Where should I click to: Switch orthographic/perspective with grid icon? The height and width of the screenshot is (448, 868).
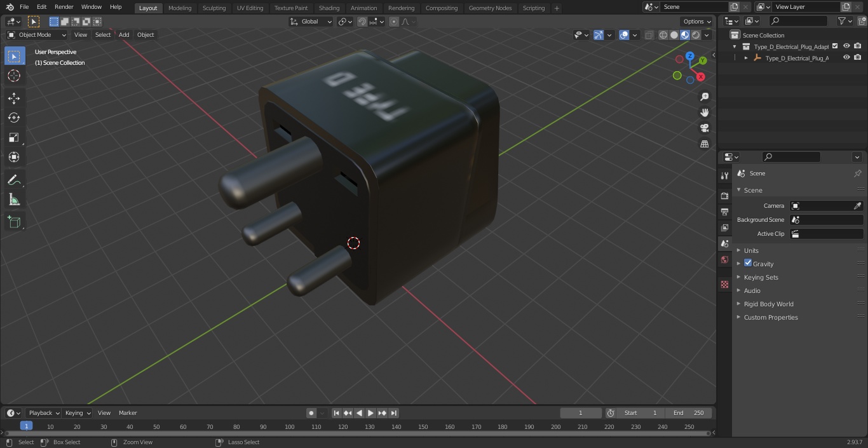click(x=704, y=144)
